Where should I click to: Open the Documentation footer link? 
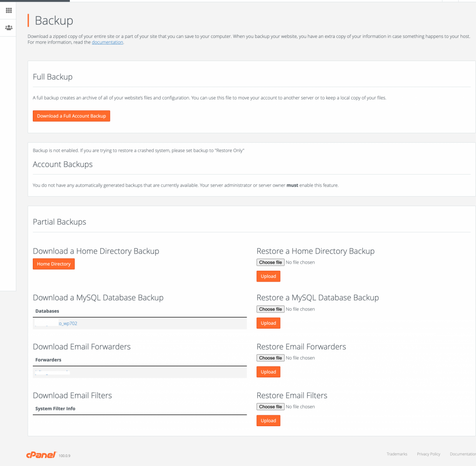pyautogui.click(x=462, y=454)
